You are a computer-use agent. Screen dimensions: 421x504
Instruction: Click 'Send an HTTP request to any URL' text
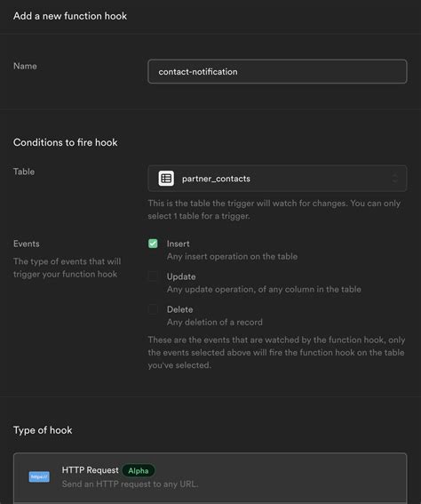130,484
